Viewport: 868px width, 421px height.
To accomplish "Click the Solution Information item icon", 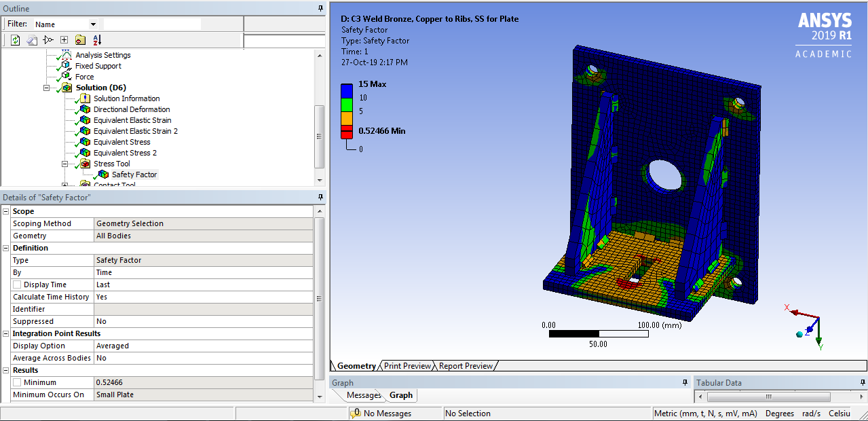I will 83,98.
